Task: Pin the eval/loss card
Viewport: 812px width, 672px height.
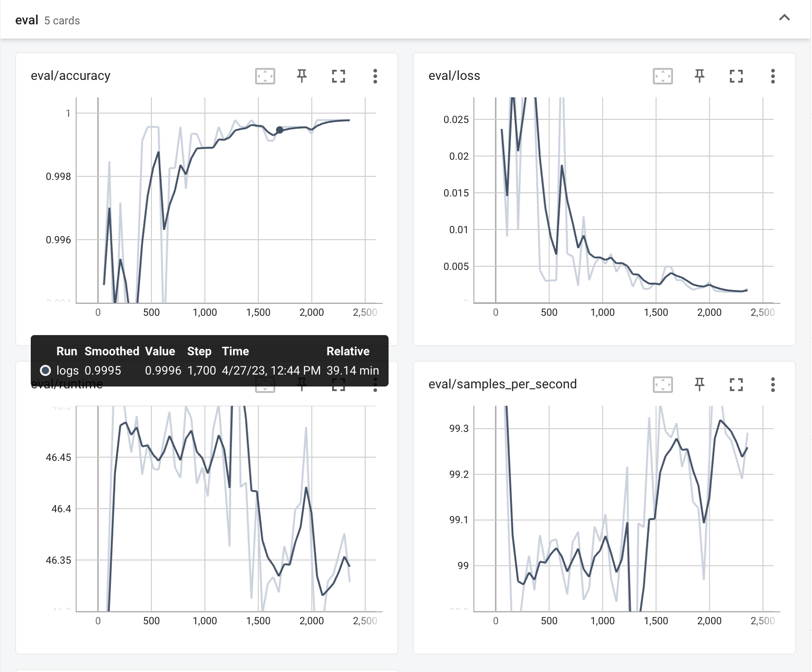Action: (x=700, y=76)
